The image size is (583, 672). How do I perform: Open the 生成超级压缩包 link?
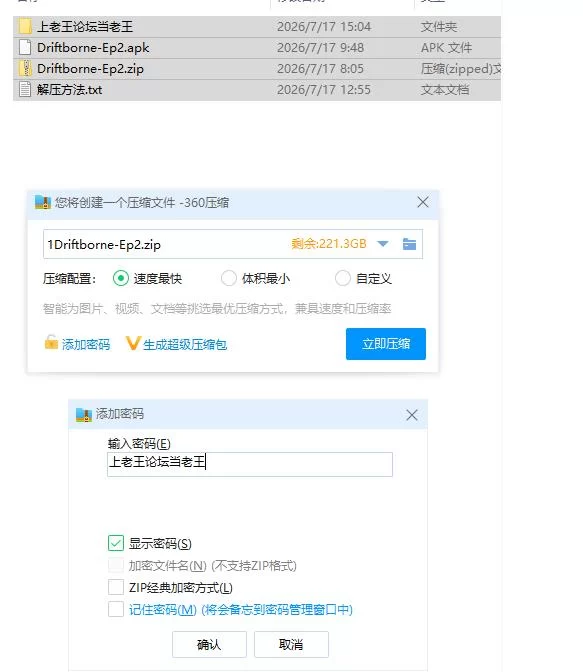(185, 345)
